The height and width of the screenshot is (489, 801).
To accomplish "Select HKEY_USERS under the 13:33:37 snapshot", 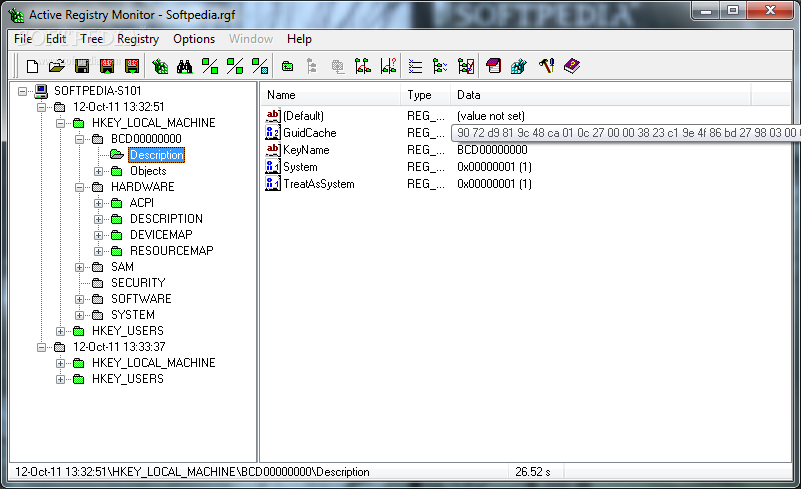I will [x=128, y=379].
